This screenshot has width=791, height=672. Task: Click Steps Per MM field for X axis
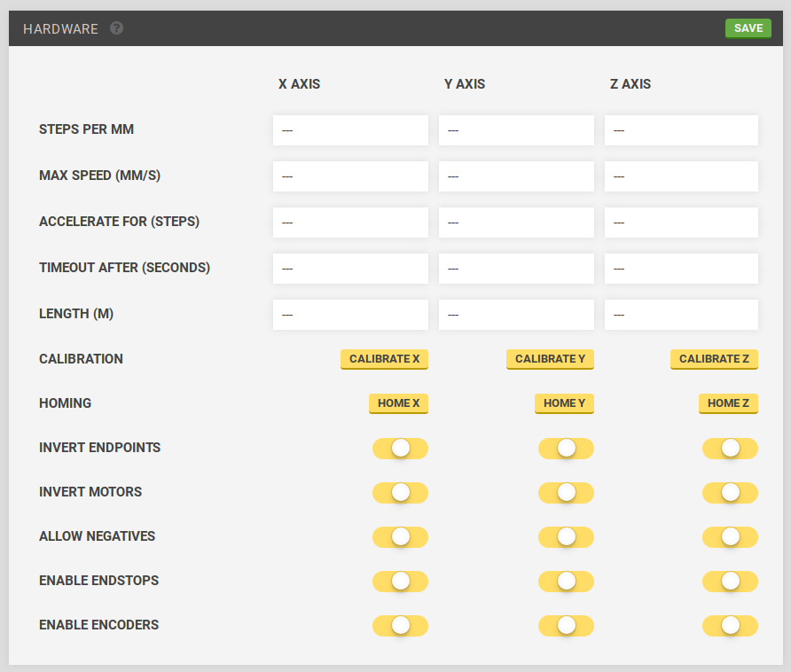350,130
